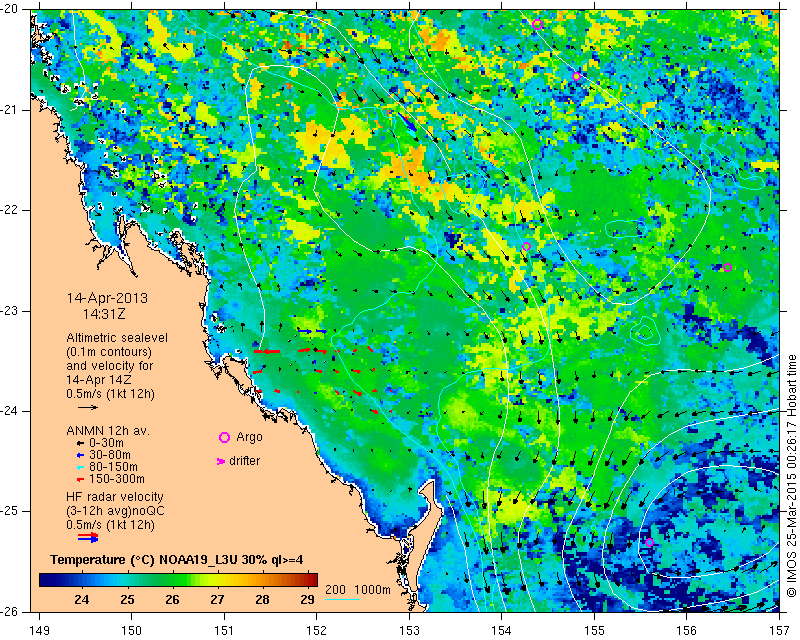
Task: Click the time text '14:31Z'
Action: [x=104, y=314]
